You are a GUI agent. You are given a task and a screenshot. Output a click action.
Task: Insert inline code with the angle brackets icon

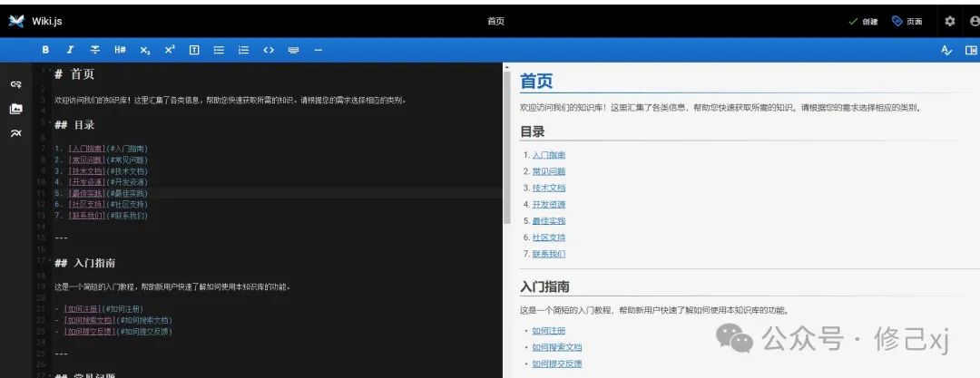point(269,50)
